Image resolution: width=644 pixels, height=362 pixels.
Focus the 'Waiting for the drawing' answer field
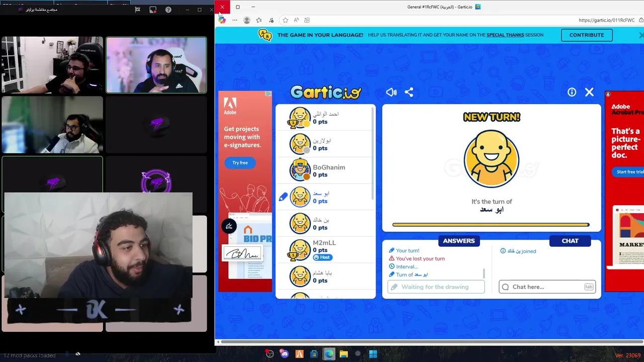(436, 287)
